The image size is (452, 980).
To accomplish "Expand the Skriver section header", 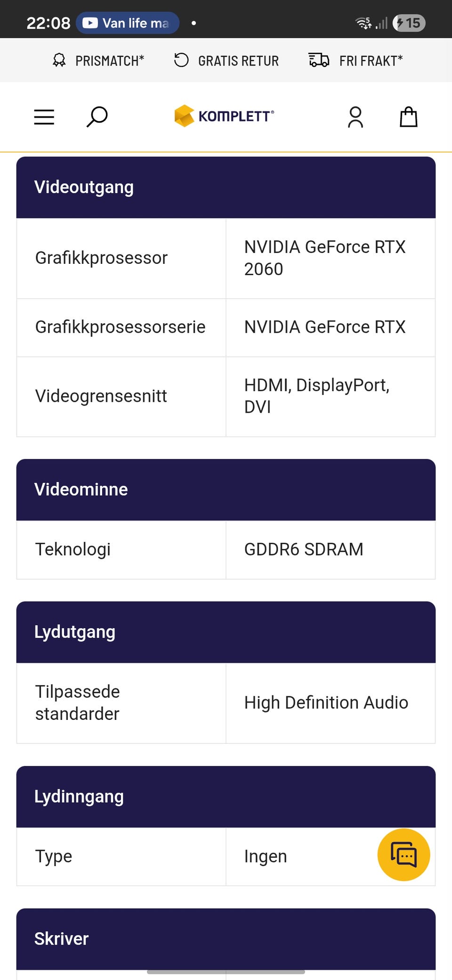I will click(226, 939).
